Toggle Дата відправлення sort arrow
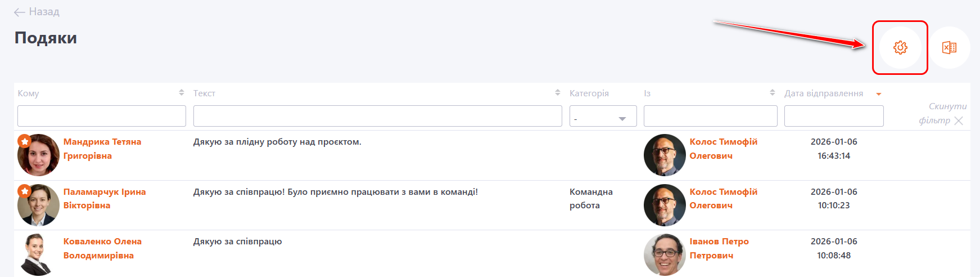The image size is (980, 277). [x=878, y=94]
